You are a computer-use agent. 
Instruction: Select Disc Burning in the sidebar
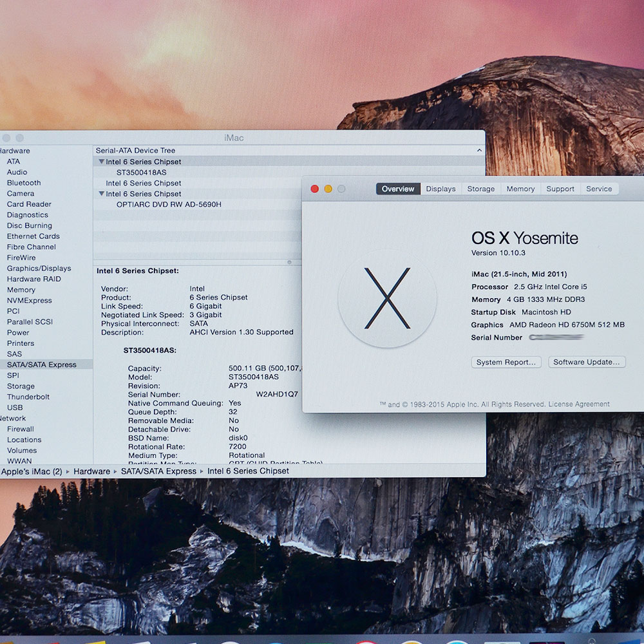click(x=30, y=225)
